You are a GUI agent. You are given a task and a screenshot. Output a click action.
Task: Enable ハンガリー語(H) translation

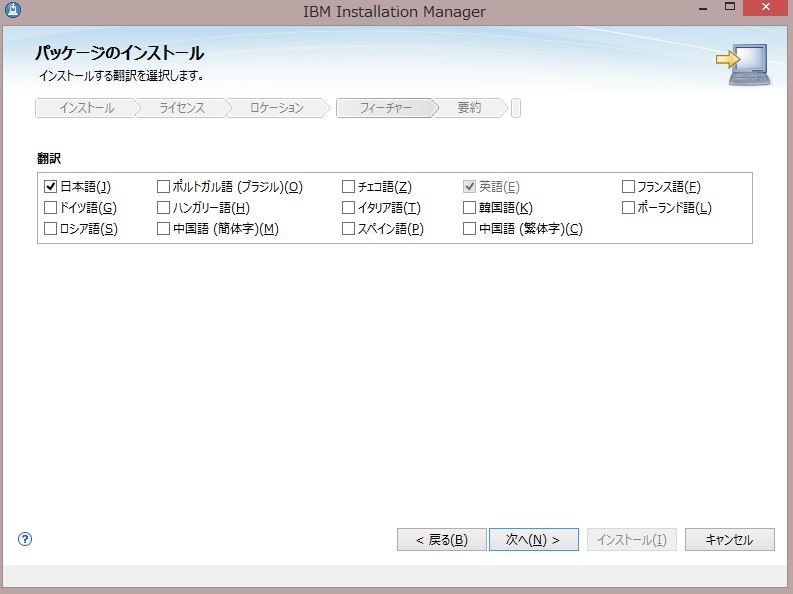click(163, 208)
